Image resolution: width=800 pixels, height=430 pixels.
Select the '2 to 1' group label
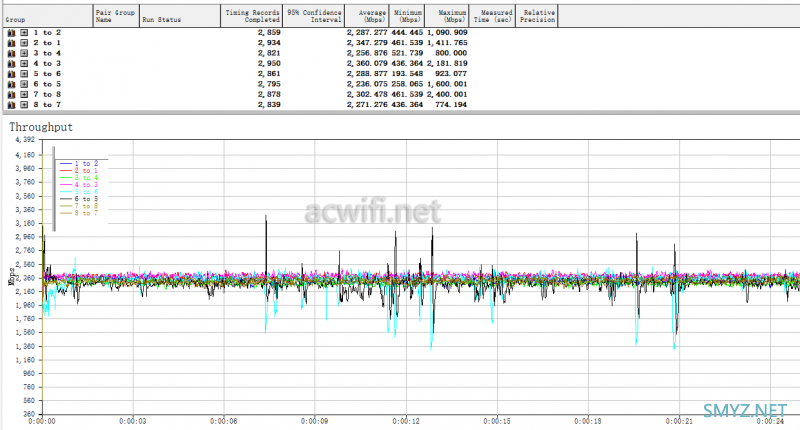coord(47,43)
